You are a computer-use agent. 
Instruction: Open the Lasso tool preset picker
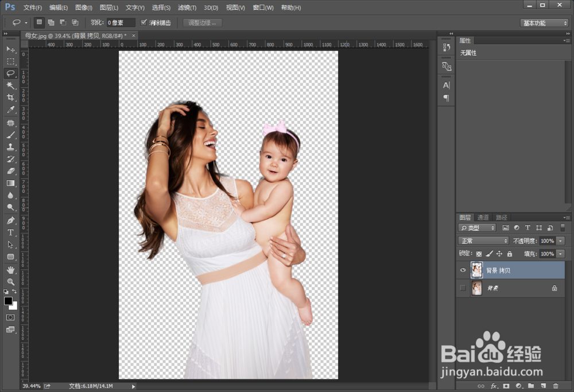[x=26, y=23]
